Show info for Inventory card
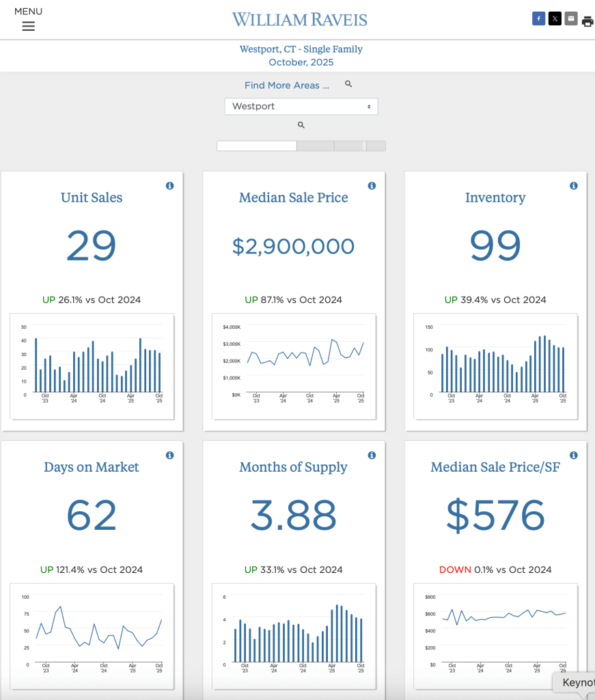 coord(574,186)
